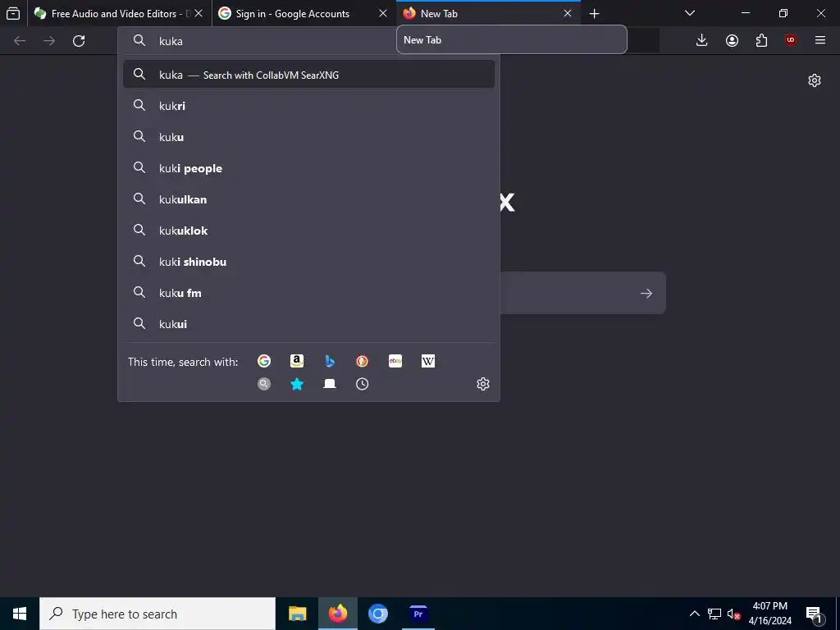Open Firefox View
Viewport: 840px width, 630px height.
13,13
